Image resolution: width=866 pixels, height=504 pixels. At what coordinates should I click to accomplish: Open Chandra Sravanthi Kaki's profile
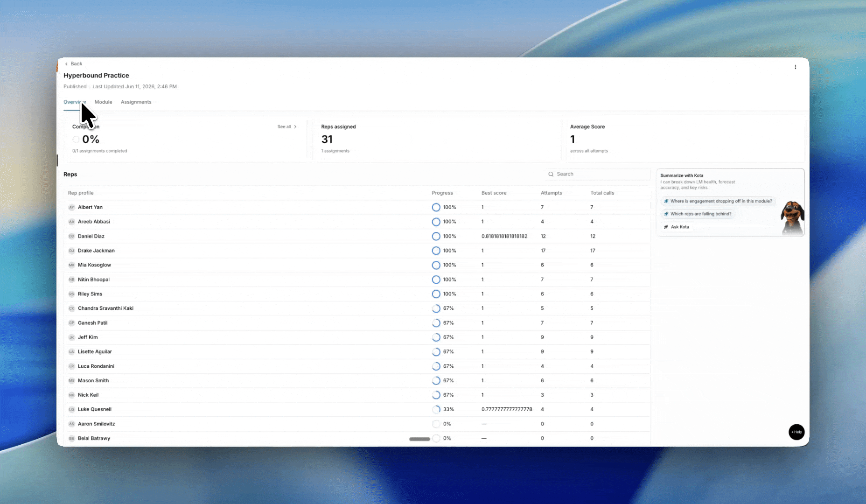(105, 308)
